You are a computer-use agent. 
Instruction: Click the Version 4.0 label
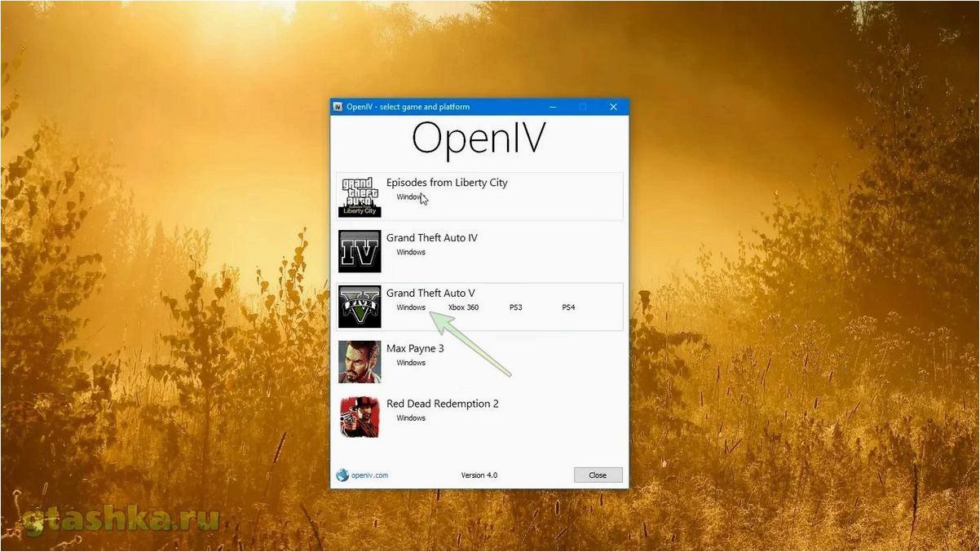click(479, 475)
